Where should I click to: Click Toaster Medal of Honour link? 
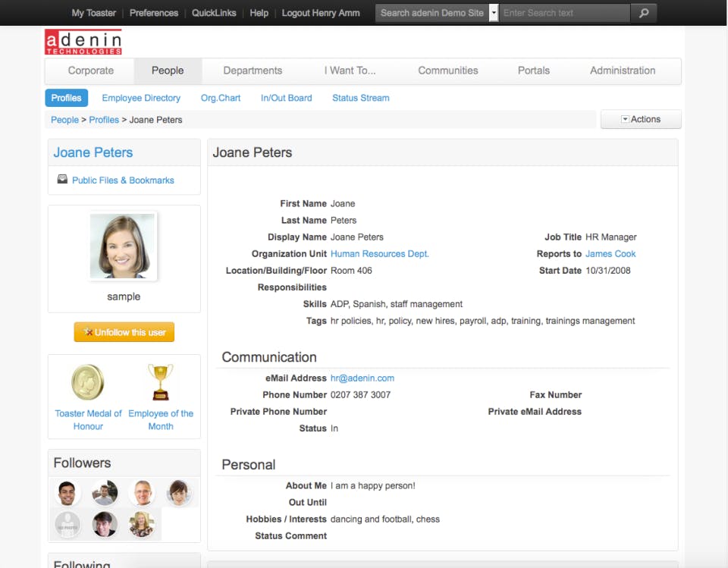88,420
